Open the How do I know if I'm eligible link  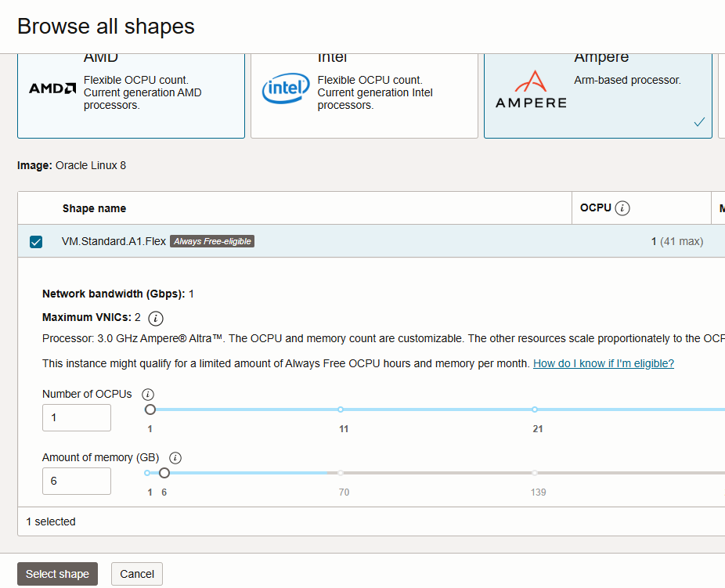click(603, 363)
